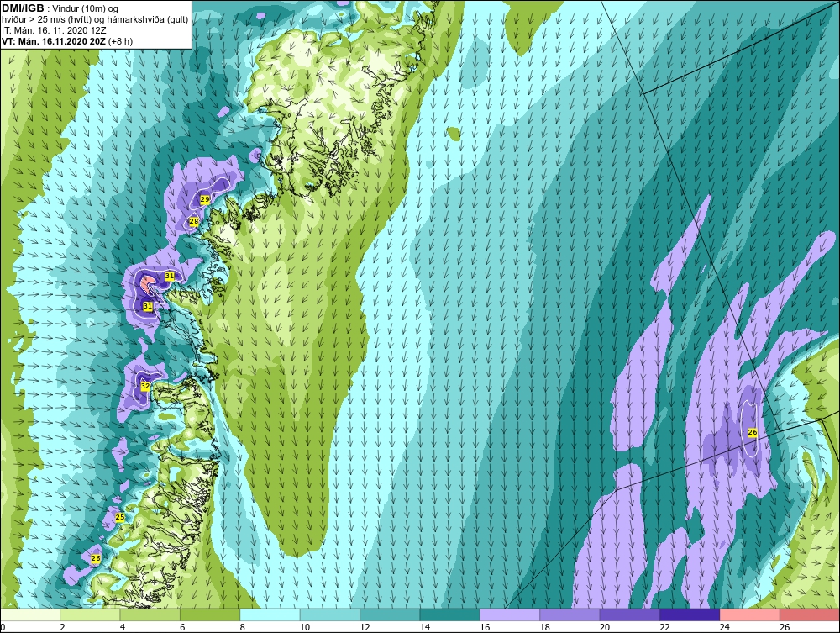Click the dark indigo swatch between 22 and 24
The image size is (840, 633).
[690, 615]
